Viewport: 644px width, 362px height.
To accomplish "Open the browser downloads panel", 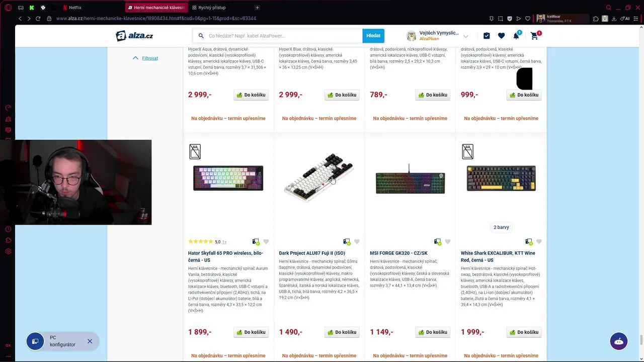I will tap(614, 19).
